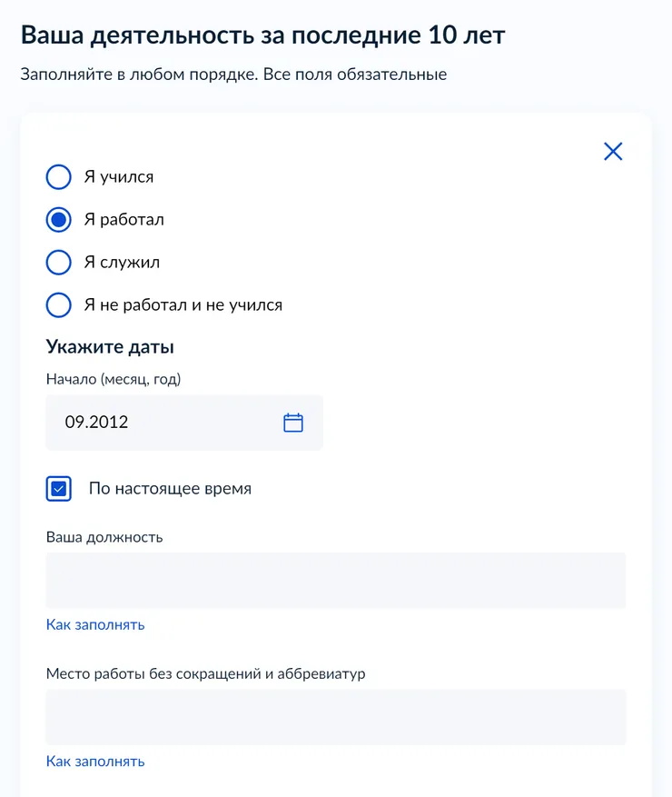Click the subtitle 'Заполняйте в любом порядке'
This screenshot has height=797, width=672.
[139, 75]
